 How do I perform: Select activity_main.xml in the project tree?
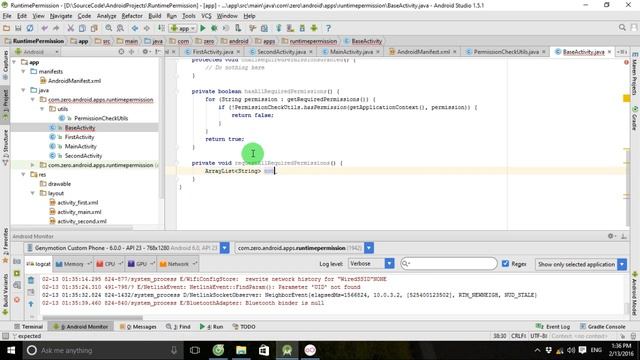point(79,212)
